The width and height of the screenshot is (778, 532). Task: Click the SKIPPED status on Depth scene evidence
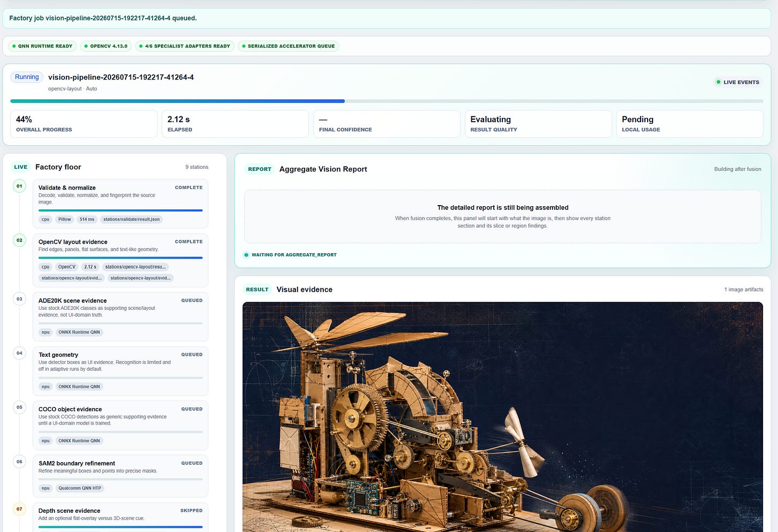[x=191, y=511]
